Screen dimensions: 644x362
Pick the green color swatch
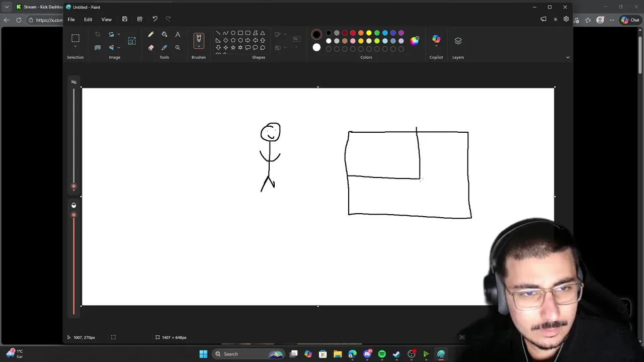tap(377, 33)
